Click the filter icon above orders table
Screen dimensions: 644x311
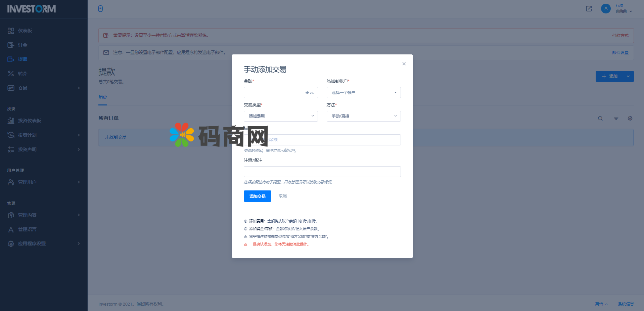[x=616, y=118]
